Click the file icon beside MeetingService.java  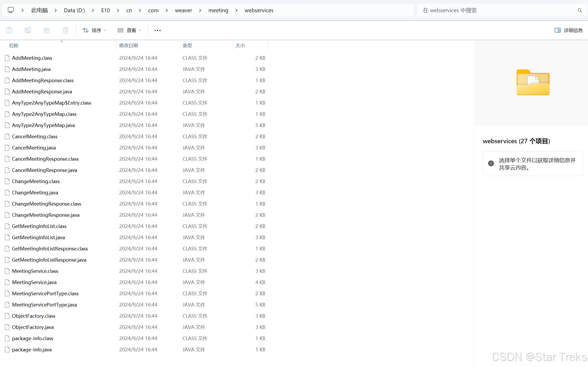coord(7,282)
